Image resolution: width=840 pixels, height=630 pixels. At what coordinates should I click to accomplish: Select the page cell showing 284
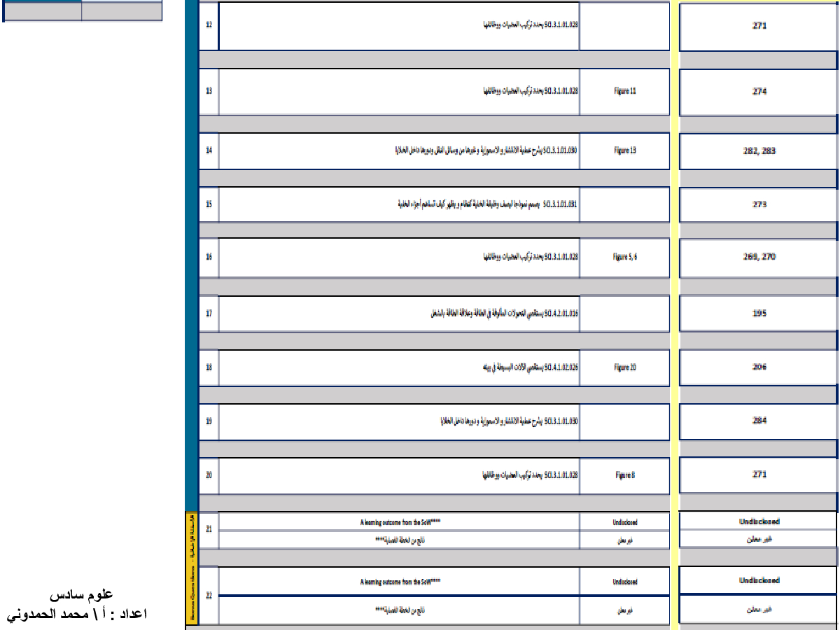coord(759,421)
